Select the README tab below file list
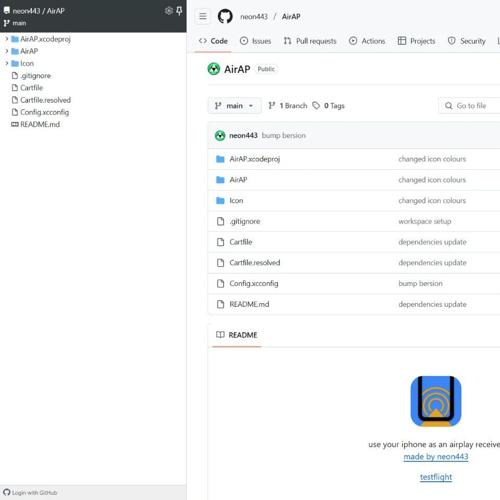Viewport: 500px width, 500px height. point(237,335)
